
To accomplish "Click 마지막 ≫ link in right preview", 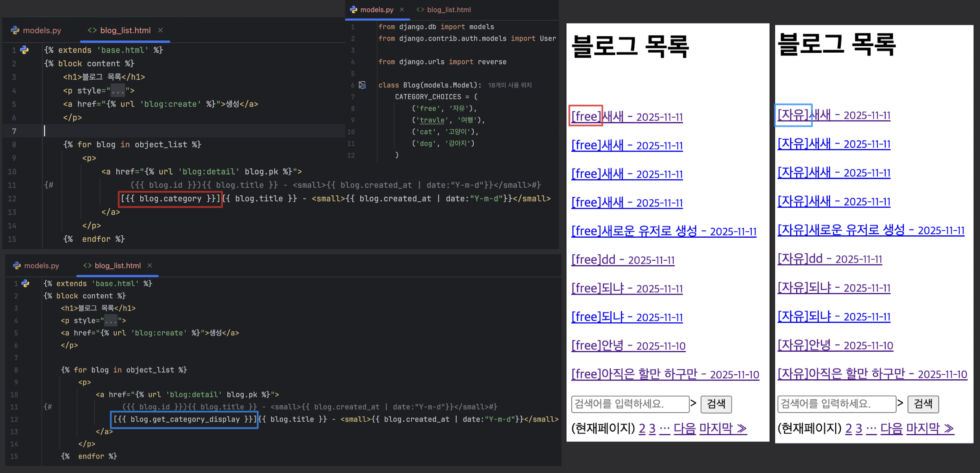I will click(x=929, y=428).
